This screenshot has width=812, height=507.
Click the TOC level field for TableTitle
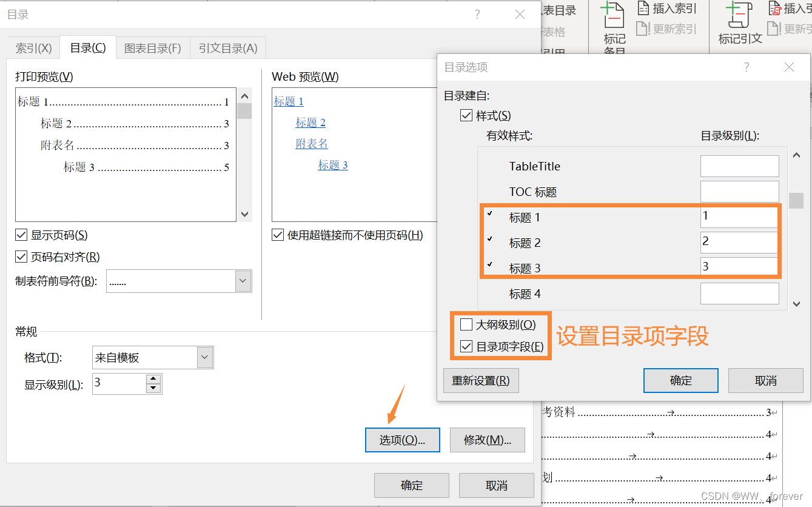(x=740, y=166)
